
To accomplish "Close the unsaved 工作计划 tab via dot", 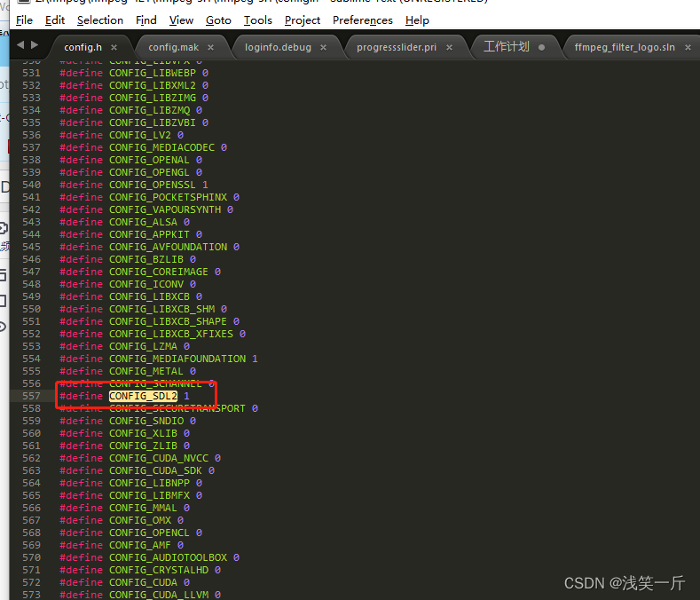I will [541, 47].
